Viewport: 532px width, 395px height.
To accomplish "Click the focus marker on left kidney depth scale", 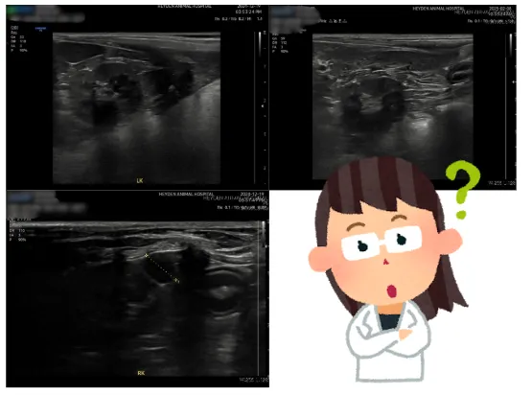I will tap(263, 105).
